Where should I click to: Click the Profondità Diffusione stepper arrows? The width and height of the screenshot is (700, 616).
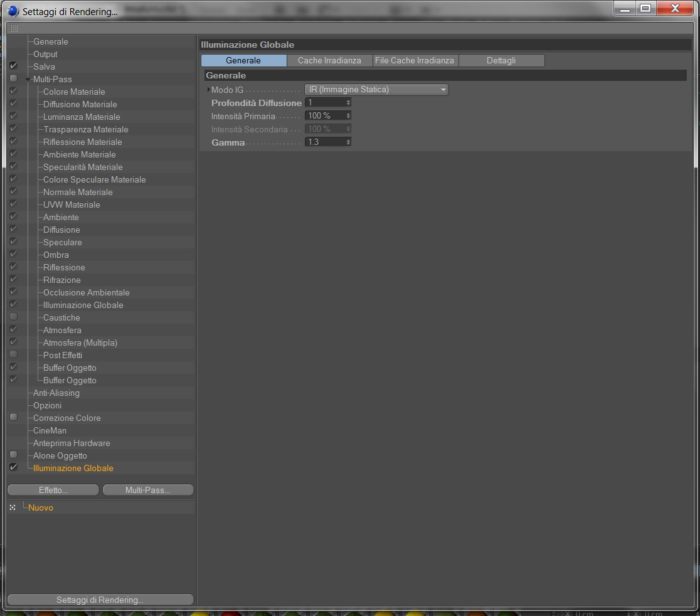[348, 103]
